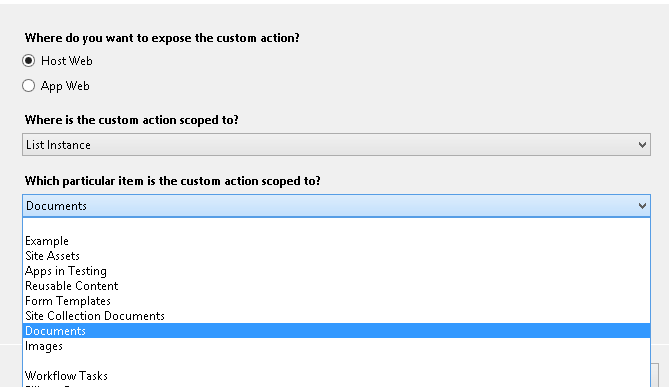The image size is (669, 387).
Task: Select blank entry between Images and Workflow Tasks
Action: click(x=336, y=361)
